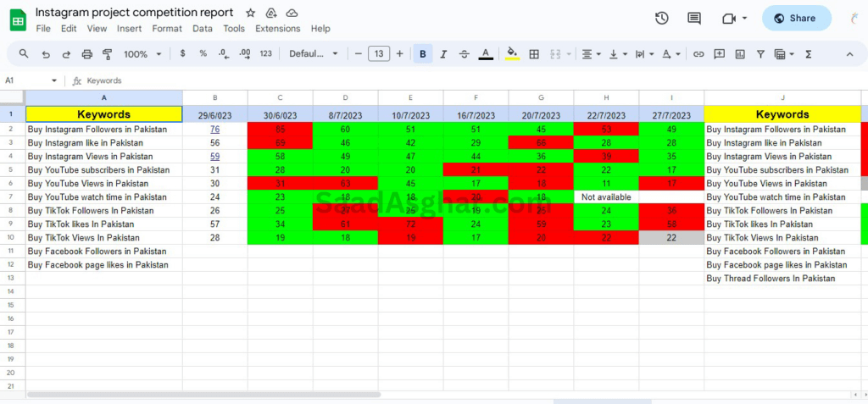The width and height of the screenshot is (868, 404).
Task: Toggle strikethrough formatting
Action: click(465, 53)
